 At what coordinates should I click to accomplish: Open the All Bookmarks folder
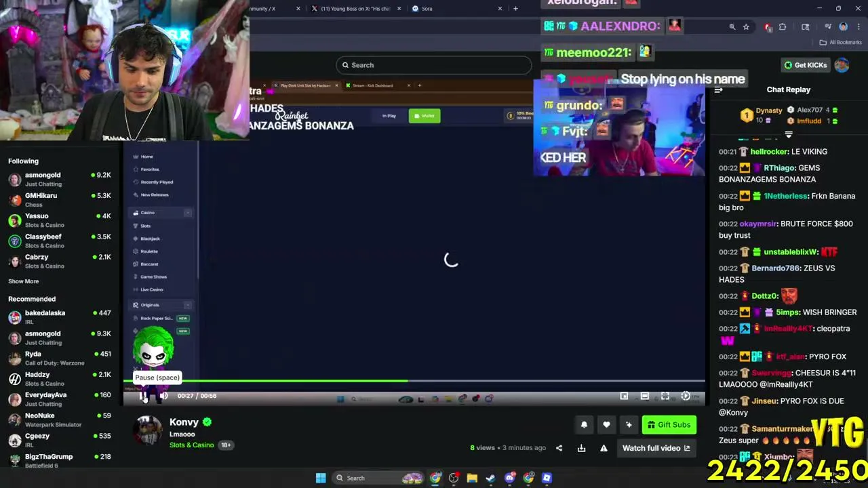tap(840, 43)
